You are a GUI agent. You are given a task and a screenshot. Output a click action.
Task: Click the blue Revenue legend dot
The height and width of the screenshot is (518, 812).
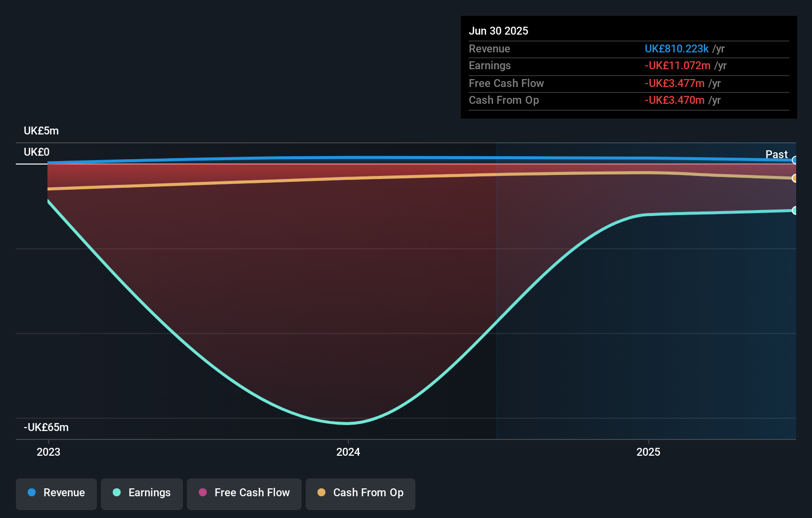click(32, 492)
